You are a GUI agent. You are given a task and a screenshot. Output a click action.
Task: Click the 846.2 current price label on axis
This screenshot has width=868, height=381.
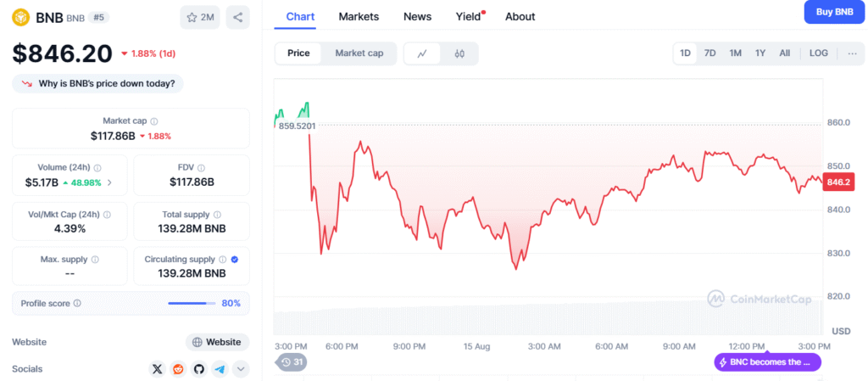click(838, 182)
